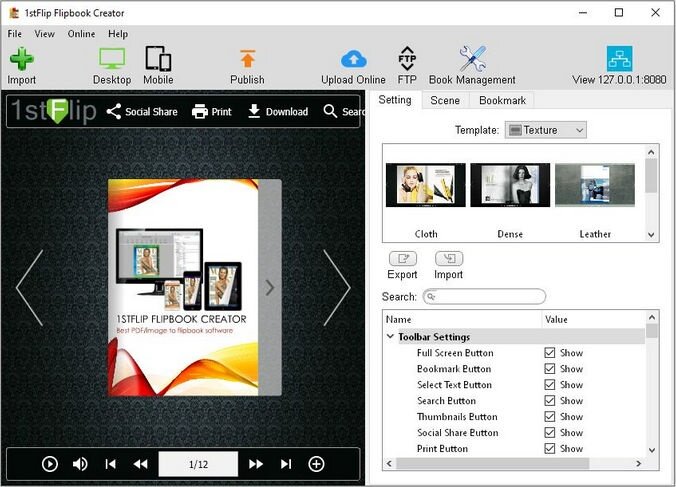The width and height of the screenshot is (676, 487).
Task: Click the template list vertical scrollbar thumb
Action: [651, 176]
